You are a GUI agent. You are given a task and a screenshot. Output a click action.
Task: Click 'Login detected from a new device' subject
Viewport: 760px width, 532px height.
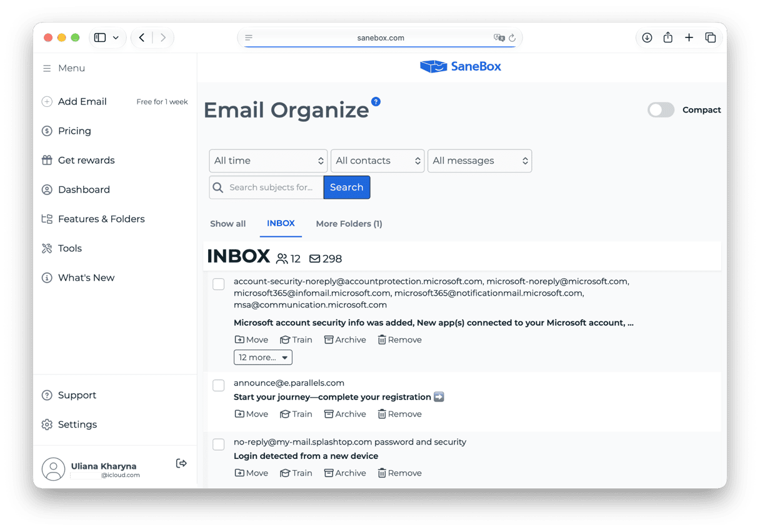[306, 456]
